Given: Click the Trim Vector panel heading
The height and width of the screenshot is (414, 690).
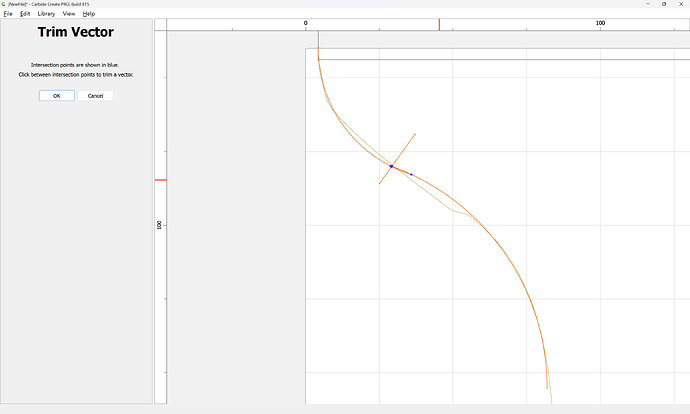Looking at the screenshot, I should 75,33.
